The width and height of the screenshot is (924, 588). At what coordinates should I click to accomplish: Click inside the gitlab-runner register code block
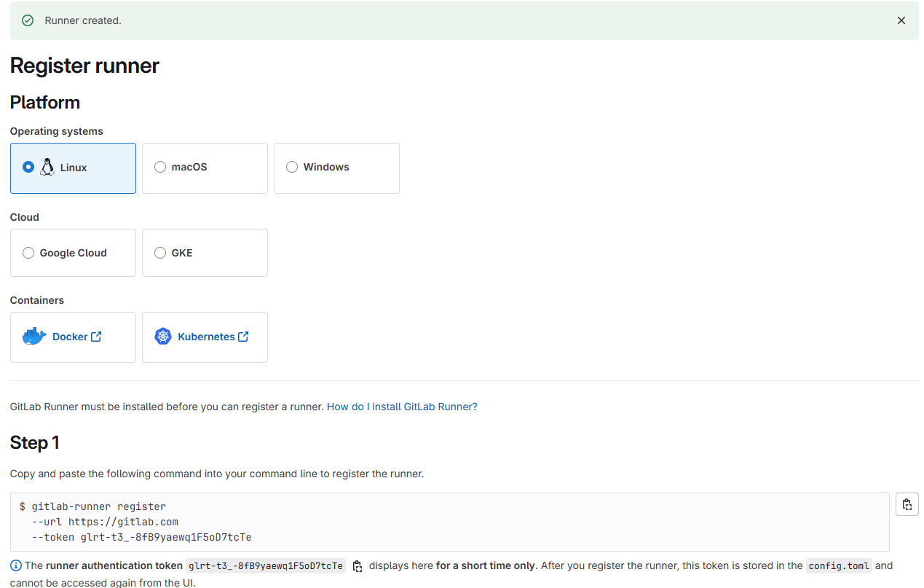[x=437, y=522]
